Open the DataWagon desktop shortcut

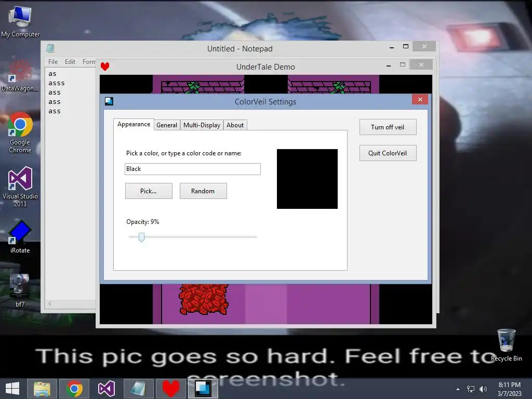(x=20, y=75)
